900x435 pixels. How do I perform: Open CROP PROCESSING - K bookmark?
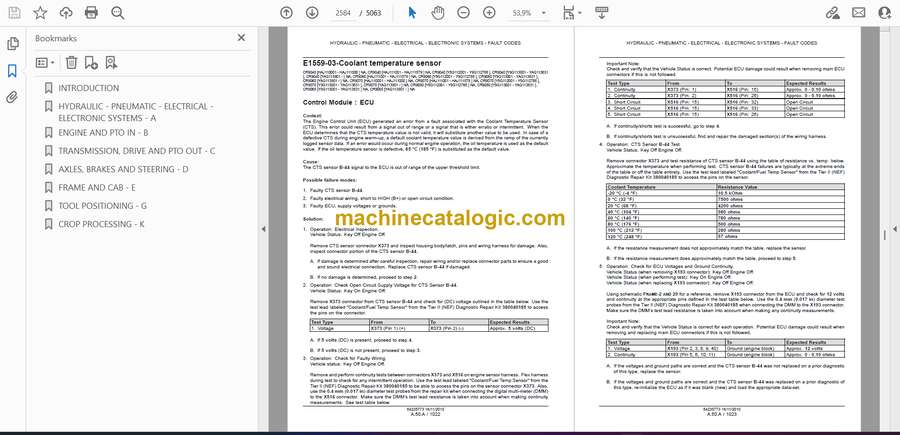tap(102, 224)
